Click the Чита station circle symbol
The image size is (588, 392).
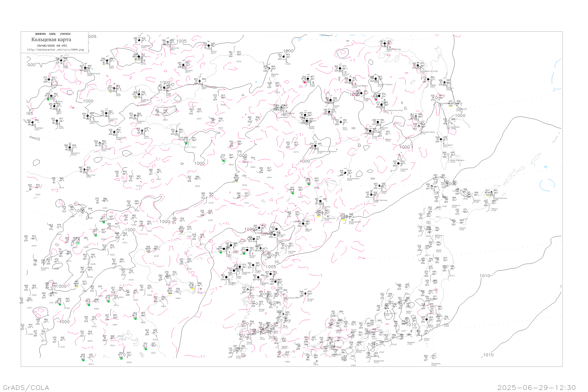click(139, 57)
